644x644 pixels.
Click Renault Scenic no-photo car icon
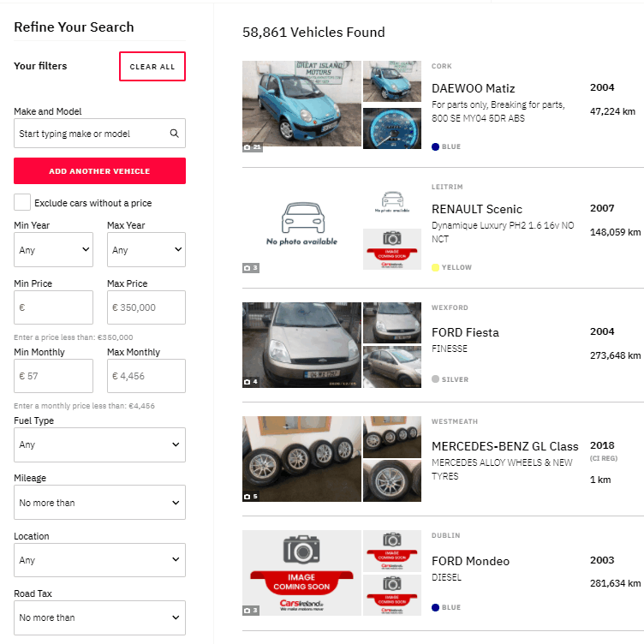click(x=302, y=218)
